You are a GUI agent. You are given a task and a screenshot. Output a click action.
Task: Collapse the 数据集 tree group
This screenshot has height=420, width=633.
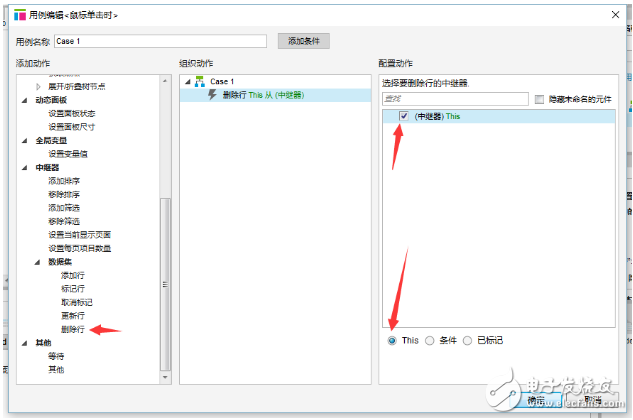tap(40, 261)
